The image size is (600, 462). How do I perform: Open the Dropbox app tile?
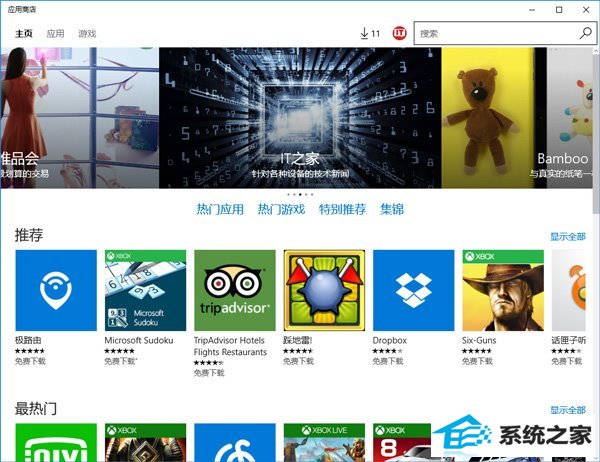(x=414, y=290)
